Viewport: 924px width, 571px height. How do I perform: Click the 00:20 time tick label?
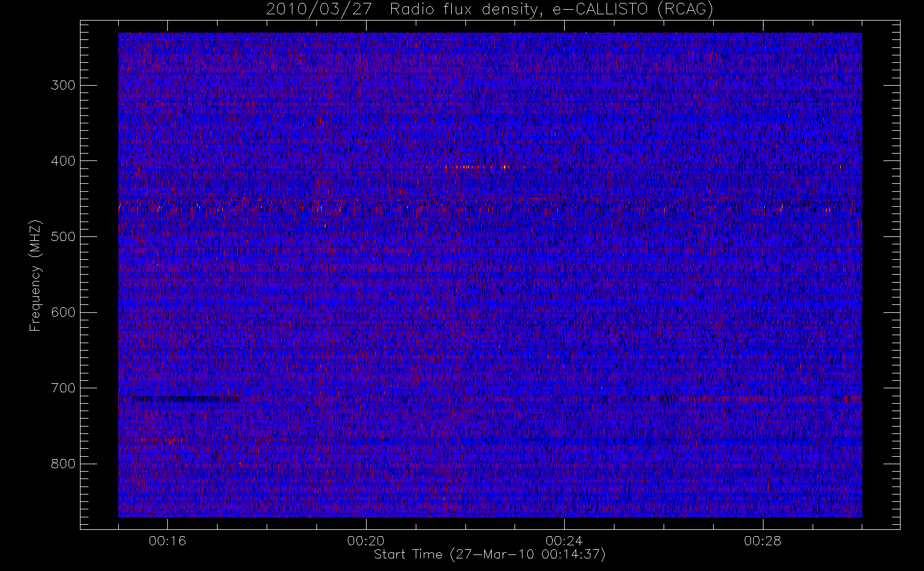(x=366, y=541)
